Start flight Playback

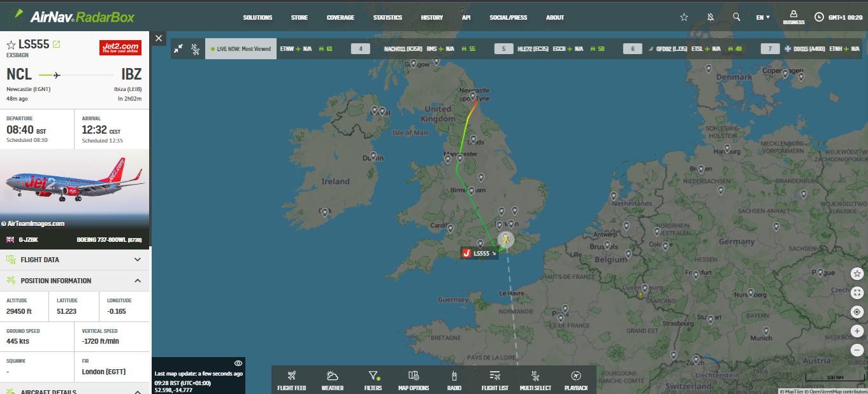coord(576,380)
